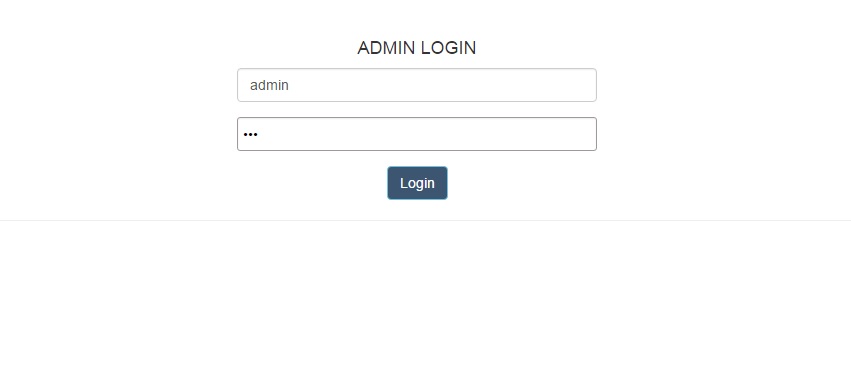Click the horizontal divider line below Login

[426, 220]
